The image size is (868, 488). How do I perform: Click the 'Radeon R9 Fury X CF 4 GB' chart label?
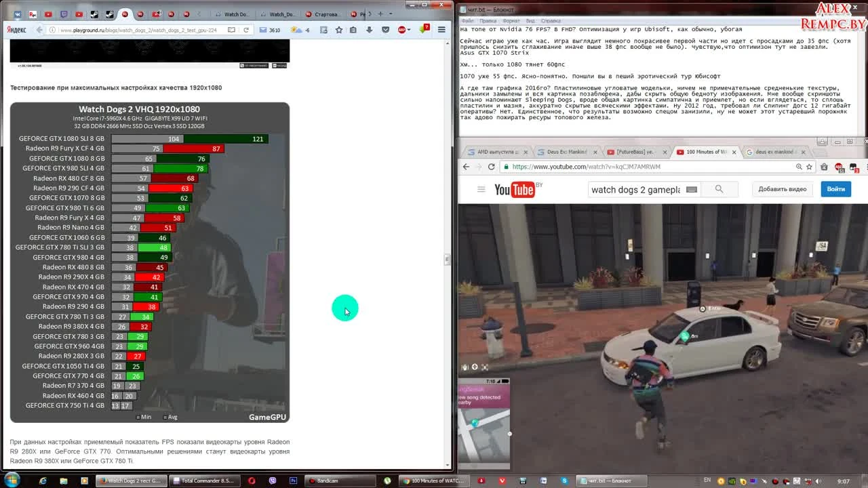(x=65, y=148)
